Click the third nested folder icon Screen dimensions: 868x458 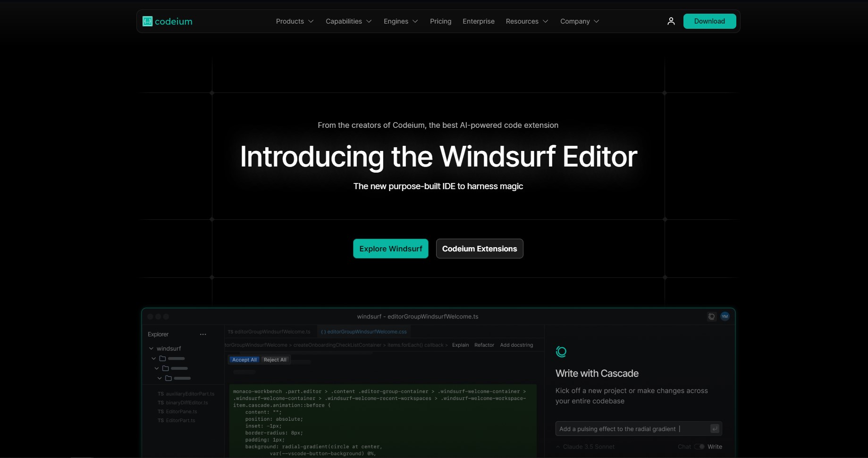click(169, 378)
